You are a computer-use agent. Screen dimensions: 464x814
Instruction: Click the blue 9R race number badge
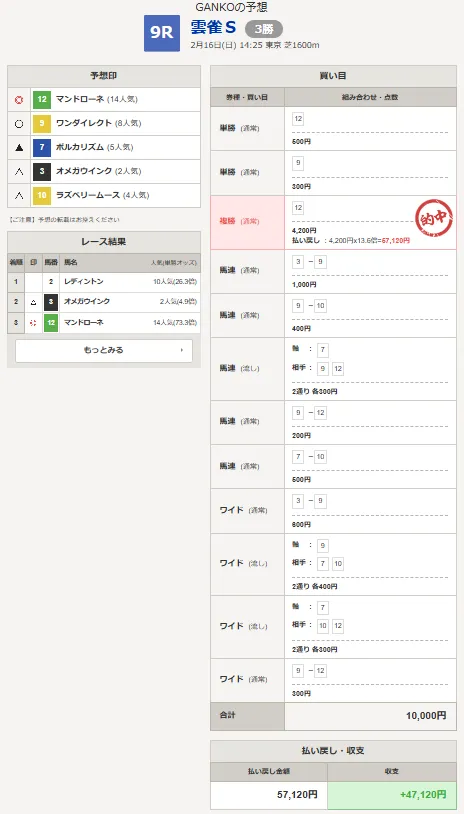[x=162, y=33]
